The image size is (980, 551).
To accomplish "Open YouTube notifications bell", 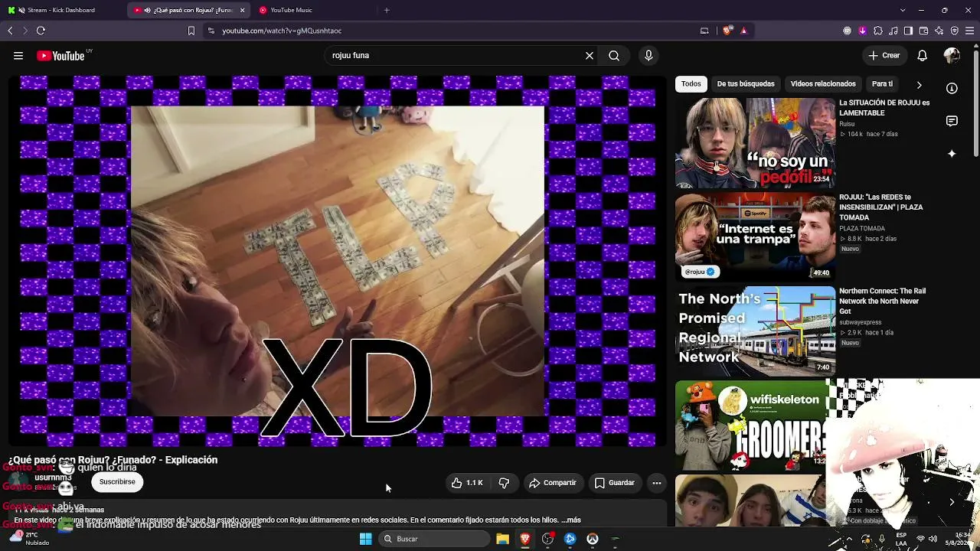I will coord(923,55).
